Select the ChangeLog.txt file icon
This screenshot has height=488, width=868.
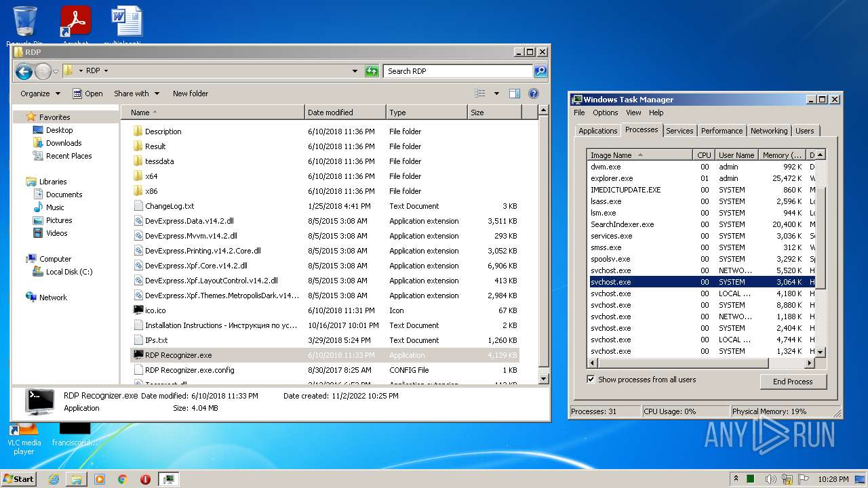[138, 206]
